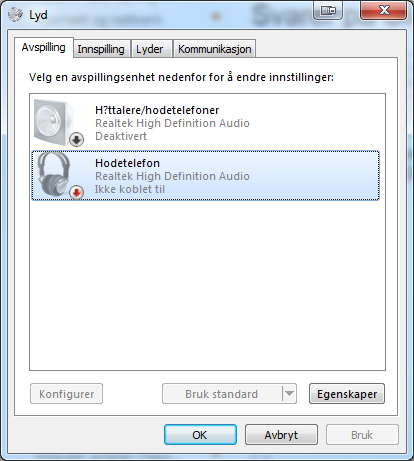
Task: Click the black disabled arrow badge on speaker
Action: pos(76,140)
